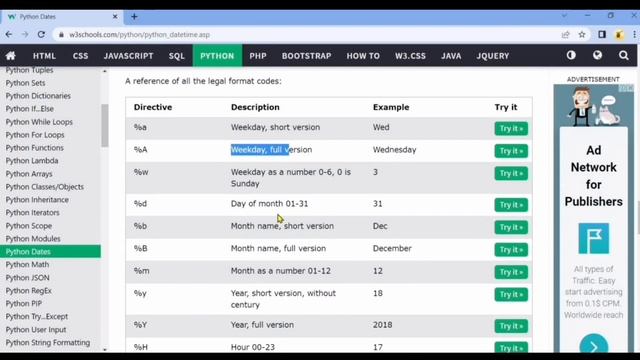Open Python Sets in sidebar
Image resolution: width=640 pixels, height=360 pixels.
click(x=25, y=83)
